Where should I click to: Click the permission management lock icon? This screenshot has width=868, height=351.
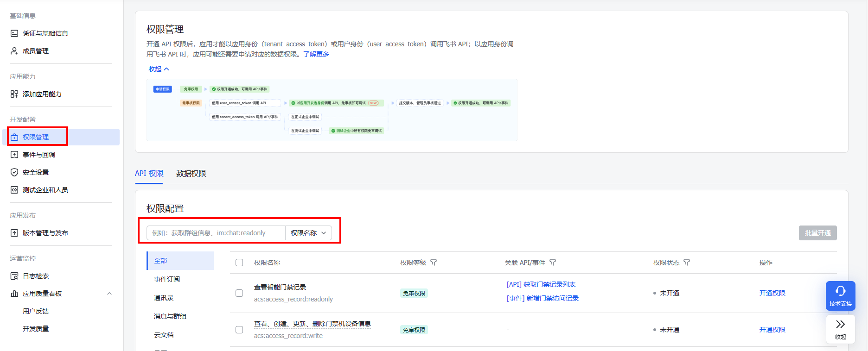pyautogui.click(x=14, y=137)
